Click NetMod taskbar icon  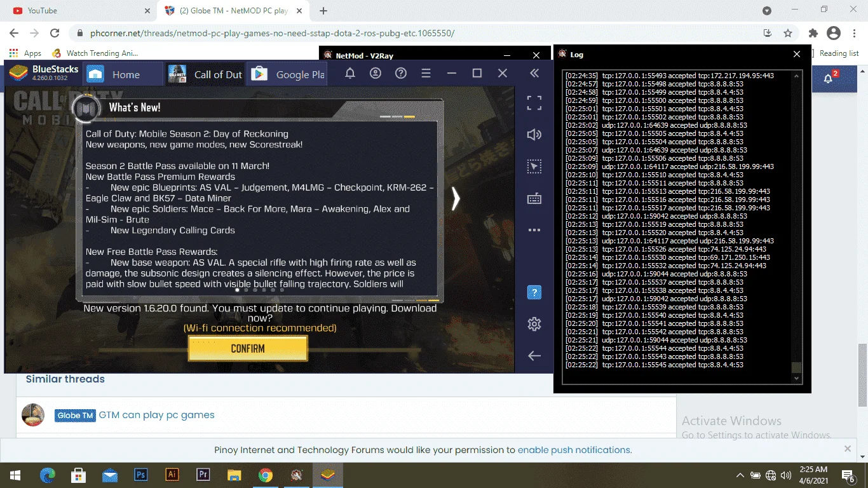click(297, 475)
